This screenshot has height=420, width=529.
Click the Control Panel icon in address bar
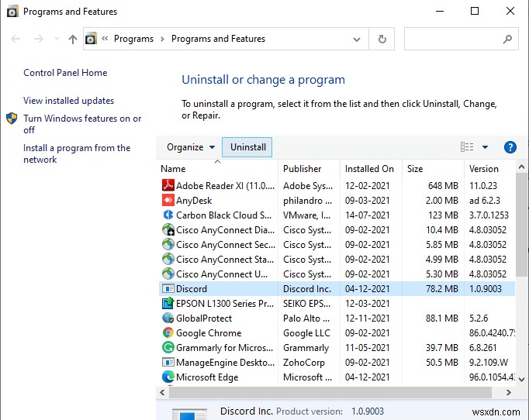[91, 39]
